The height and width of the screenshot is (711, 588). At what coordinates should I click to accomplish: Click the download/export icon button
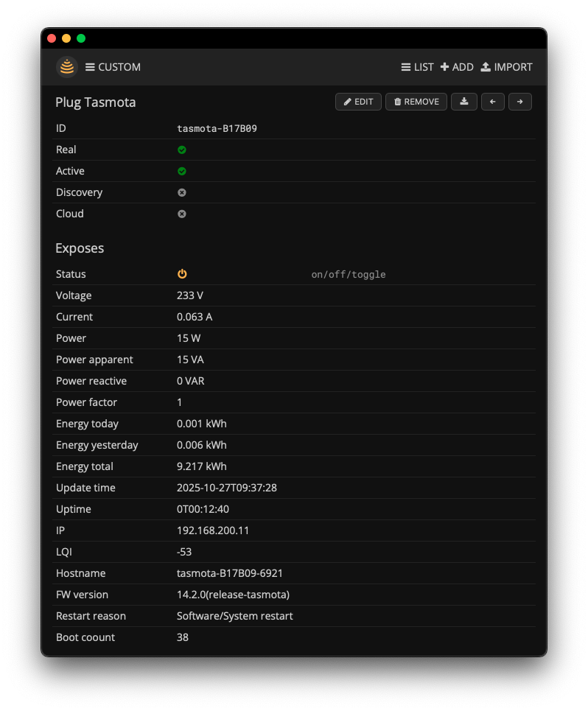coord(464,102)
